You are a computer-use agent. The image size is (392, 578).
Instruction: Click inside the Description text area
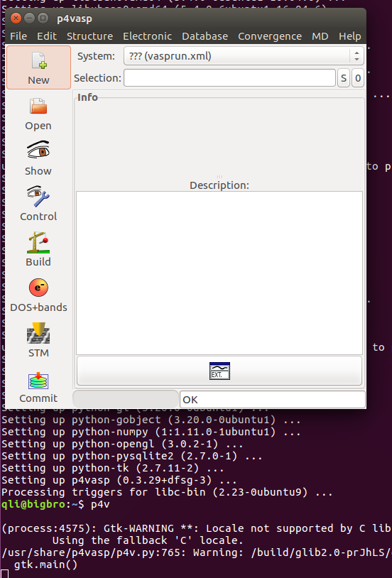[x=219, y=273]
